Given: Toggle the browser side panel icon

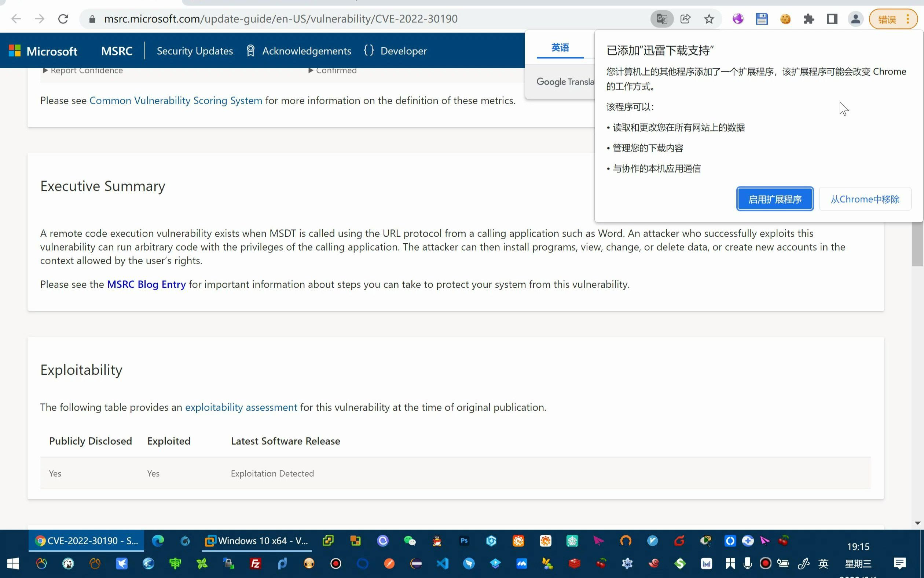Looking at the screenshot, I should tap(832, 19).
